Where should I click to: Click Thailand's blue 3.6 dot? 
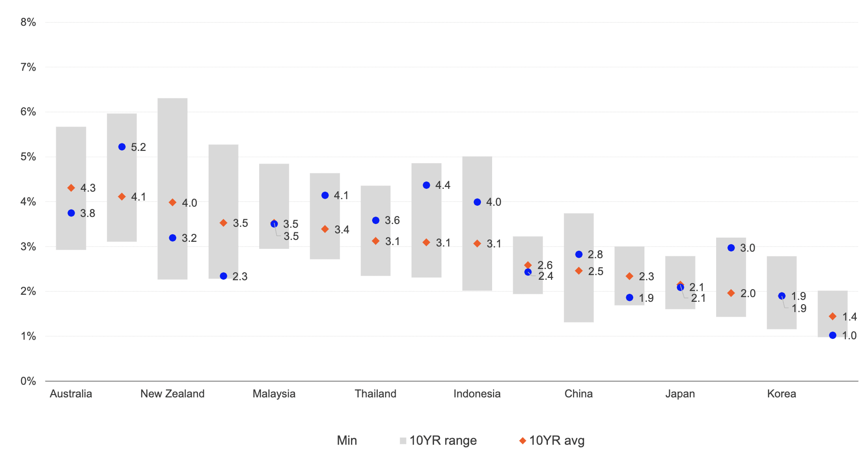click(376, 220)
